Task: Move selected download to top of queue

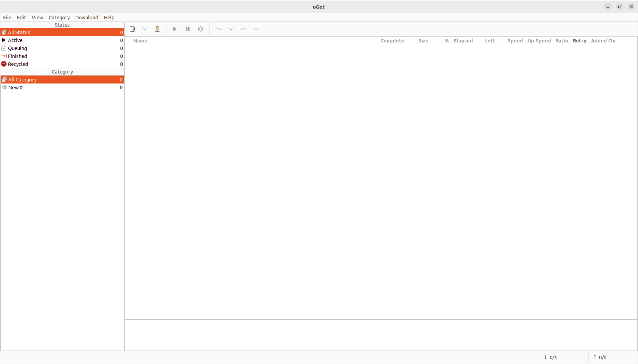Action: tap(243, 29)
